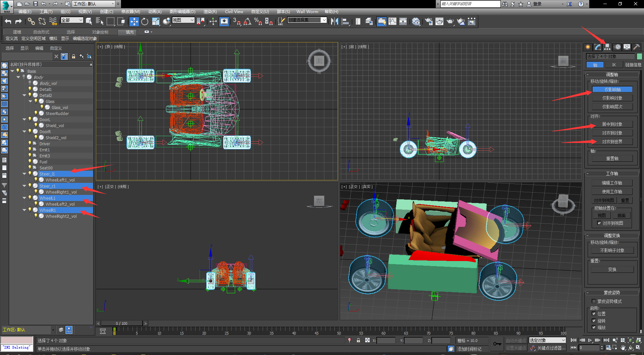Viewport: 644px width, 355px height.
Task: Open the Curve Editor icon
Action: click(x=392, y=22)
